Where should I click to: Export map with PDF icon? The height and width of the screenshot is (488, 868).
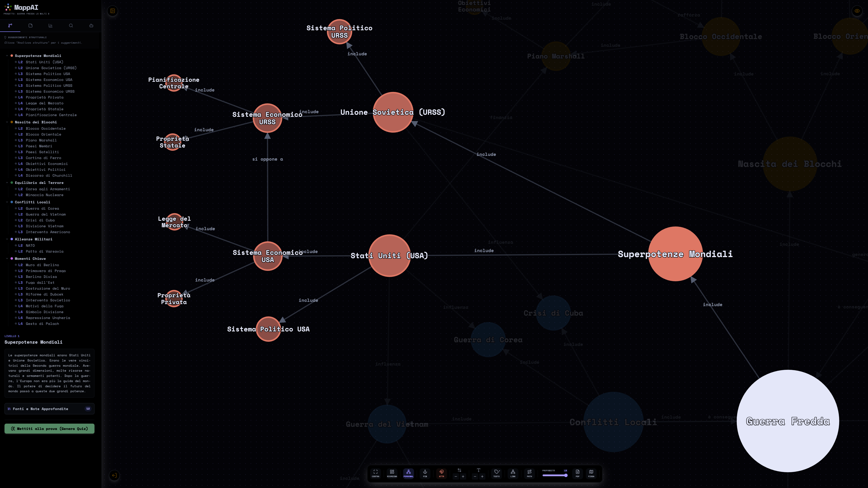click(x=578, y=473)
